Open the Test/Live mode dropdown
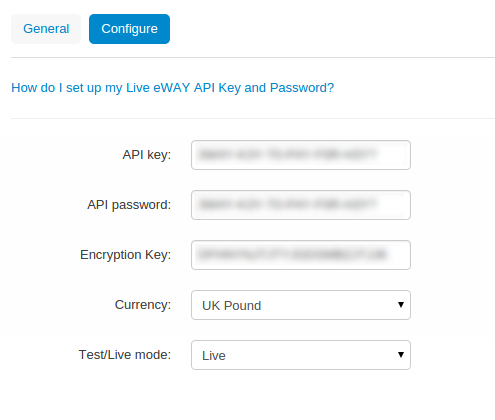 coord(301,355)
